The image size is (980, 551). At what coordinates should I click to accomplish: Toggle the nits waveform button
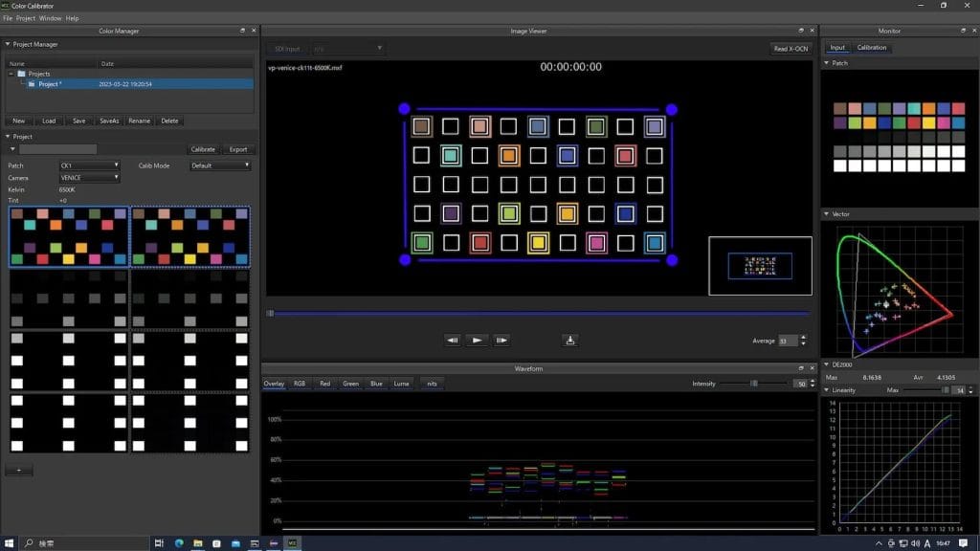point(432,384)
